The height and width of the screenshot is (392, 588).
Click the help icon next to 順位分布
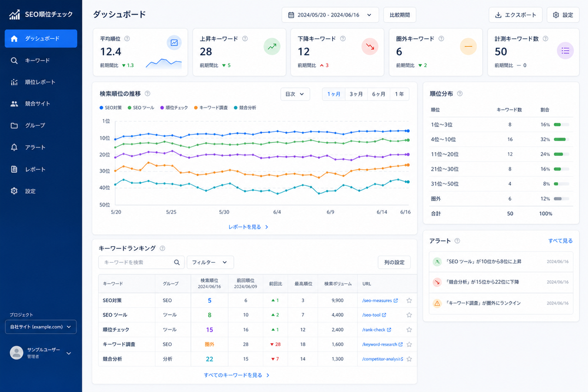[x=460, y=93]
